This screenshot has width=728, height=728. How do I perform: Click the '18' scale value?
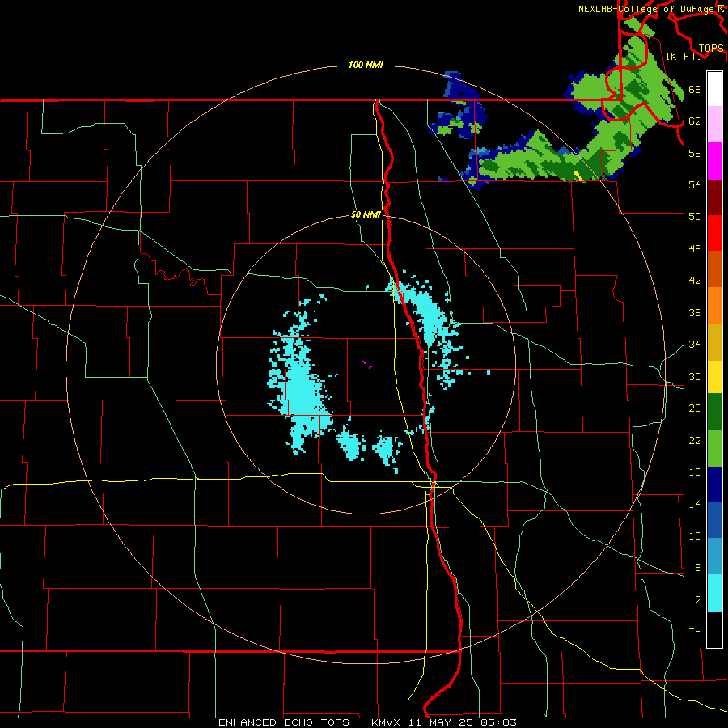(695, 472)
